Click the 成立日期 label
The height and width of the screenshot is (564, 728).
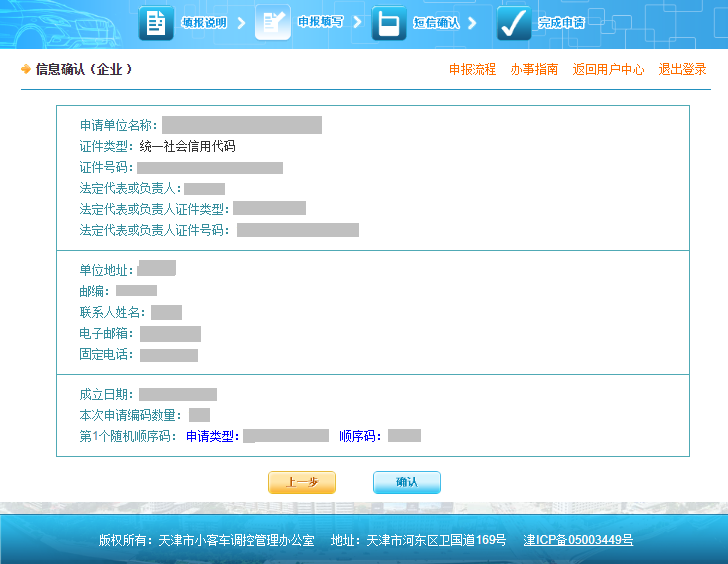[x=106, y=394]
